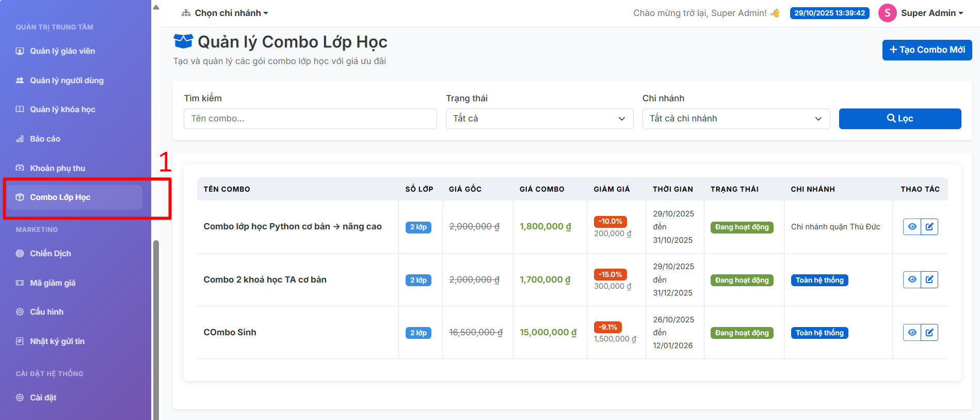This screenshot has width=980, height=420.
Task: Click edit pencil icon for COmbo Sinh
Action: click(929, 333)
